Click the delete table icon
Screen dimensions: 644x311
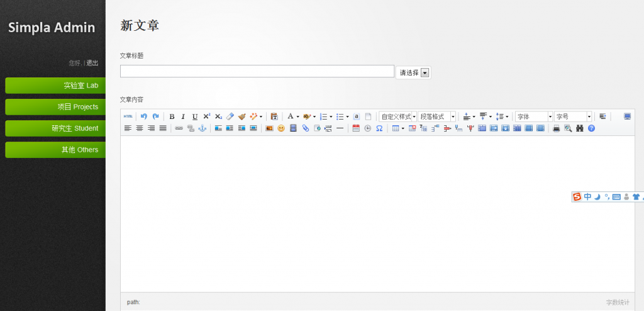point(413,128)
